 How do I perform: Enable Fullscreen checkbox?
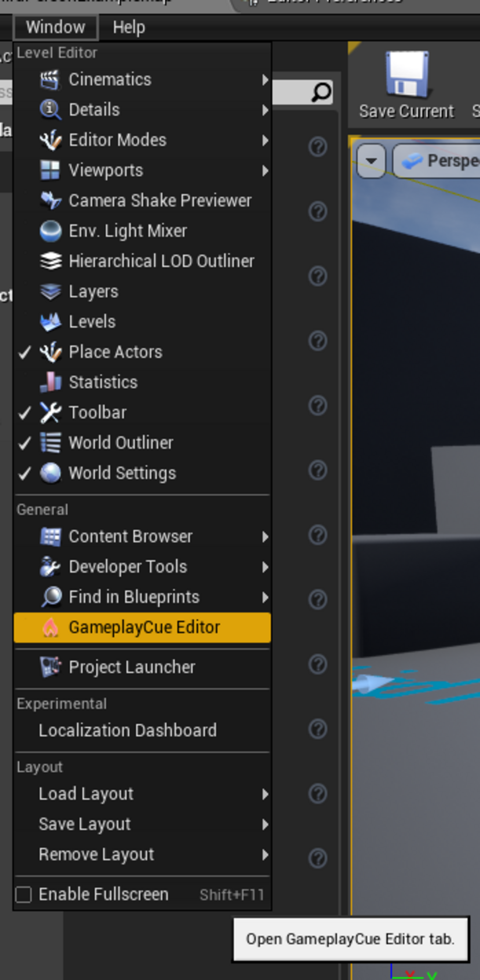tap(24, 894)
